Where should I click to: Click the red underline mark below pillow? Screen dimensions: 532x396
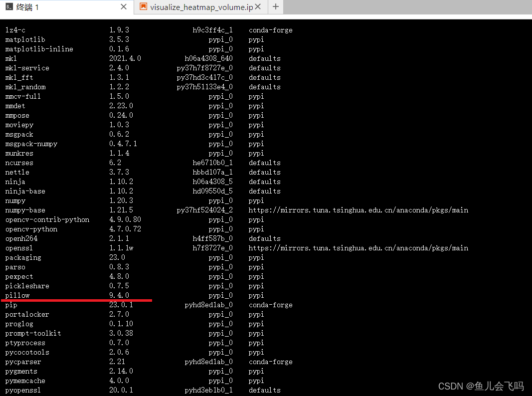click(77, 300)
